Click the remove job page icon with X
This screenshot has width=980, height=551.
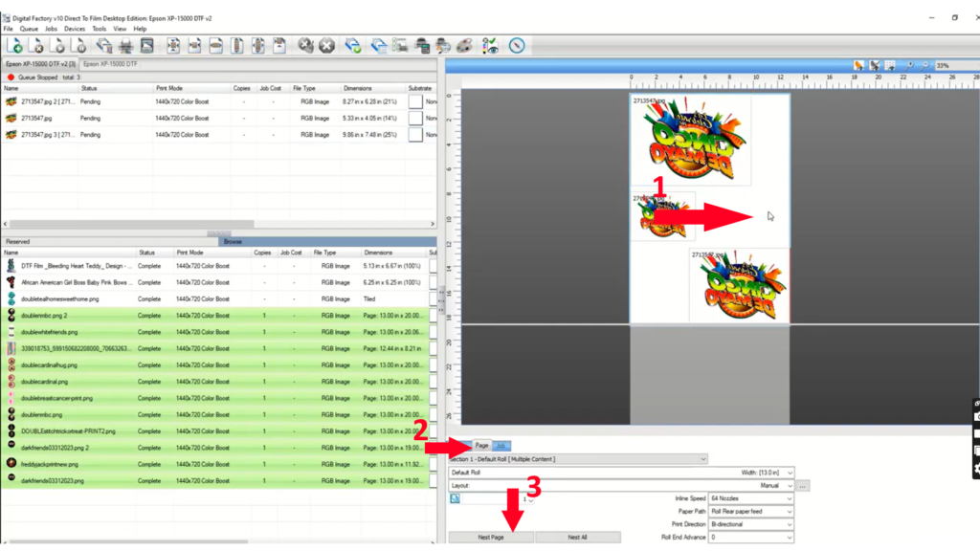[37, 46]
